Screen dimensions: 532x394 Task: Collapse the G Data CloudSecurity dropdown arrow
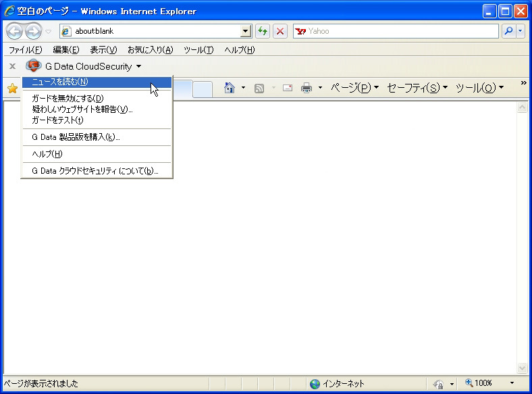[x=139, y=66]
